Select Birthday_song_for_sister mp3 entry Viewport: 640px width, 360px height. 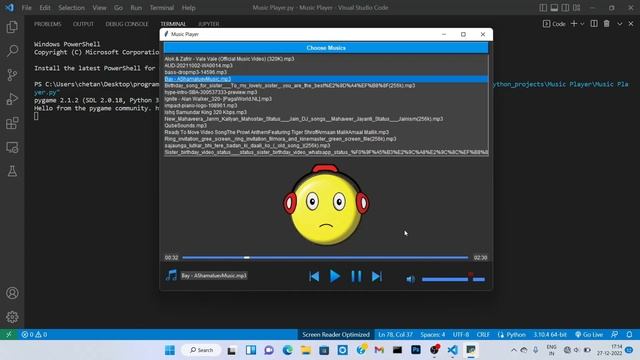(x=326, y=85)
